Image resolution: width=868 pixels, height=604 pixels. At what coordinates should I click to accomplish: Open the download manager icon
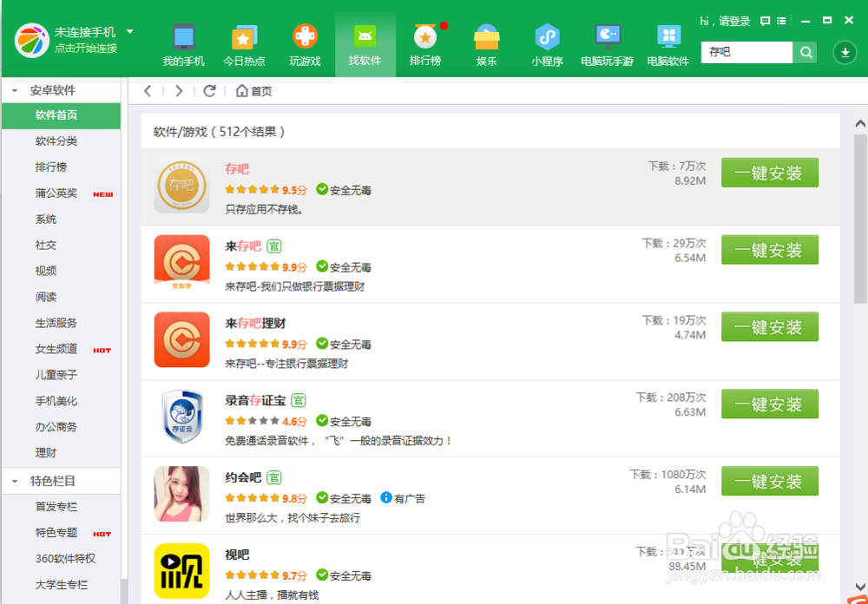point(845,53)
